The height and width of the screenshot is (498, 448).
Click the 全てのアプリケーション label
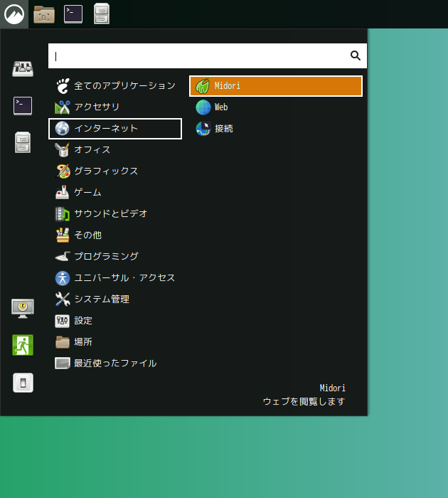[x=124, y=86]
